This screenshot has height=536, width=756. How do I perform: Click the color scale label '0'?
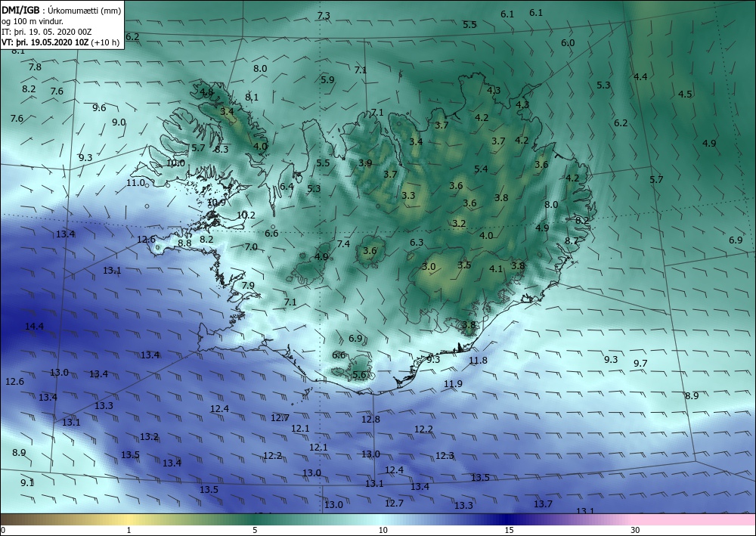(x=3, y=530)
